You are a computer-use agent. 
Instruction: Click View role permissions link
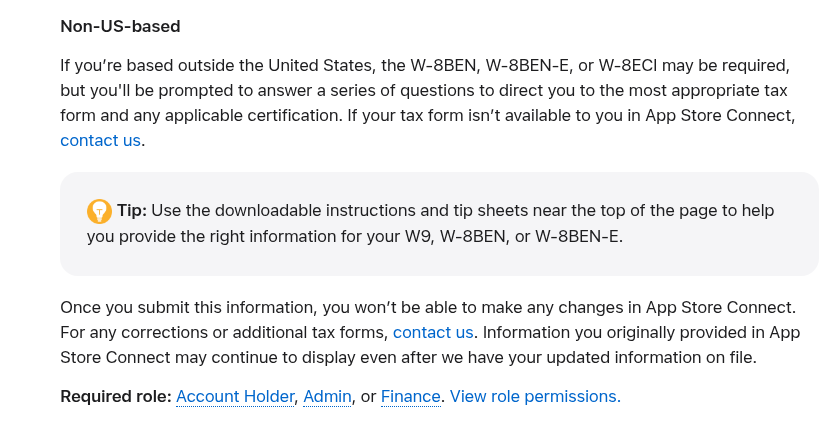pos(535,396)
